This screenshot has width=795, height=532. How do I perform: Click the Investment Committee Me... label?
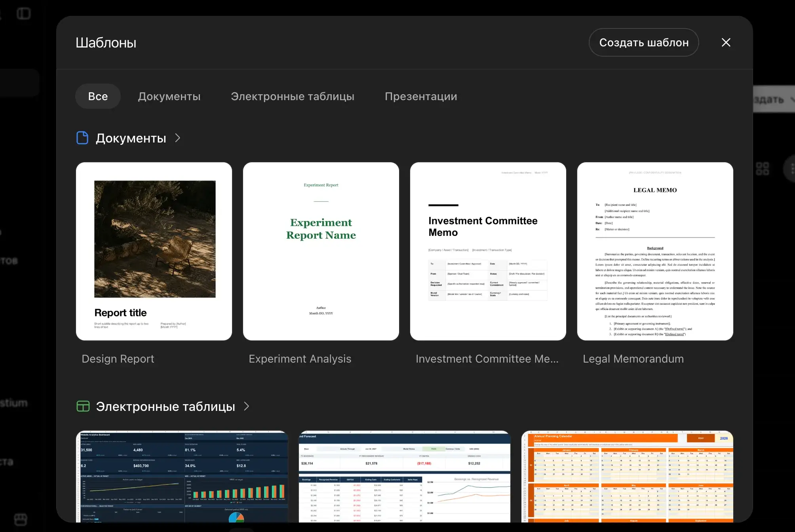(x=487, y=359)
